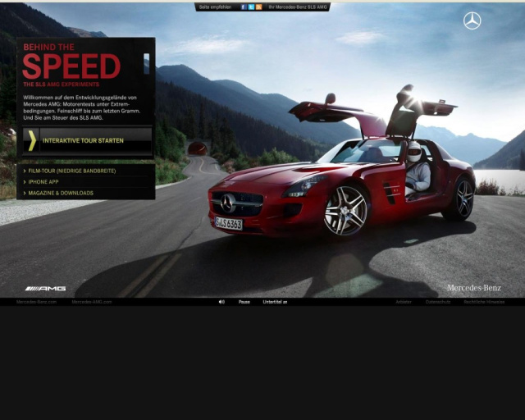Click the Mercedes-Benz star logo
The height and width of the screenshot is (420, 525).
coord(472,21)
